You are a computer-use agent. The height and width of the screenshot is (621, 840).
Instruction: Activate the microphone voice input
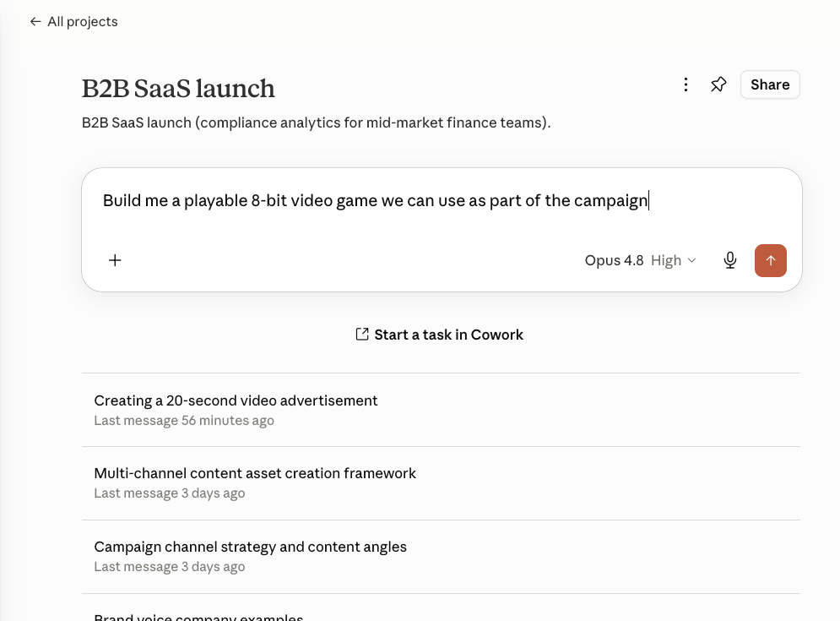[x=730, y=260]
